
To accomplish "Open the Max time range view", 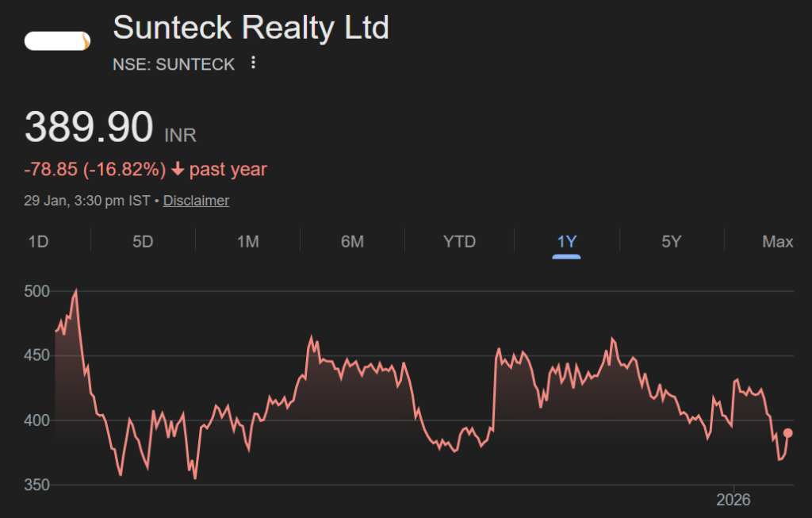I will (x=777, y=241).
